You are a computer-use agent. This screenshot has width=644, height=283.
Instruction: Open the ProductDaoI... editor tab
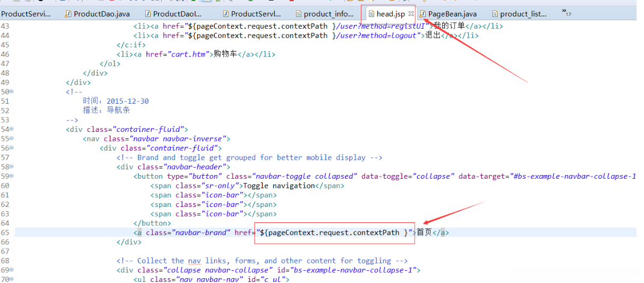click(175, 14)
